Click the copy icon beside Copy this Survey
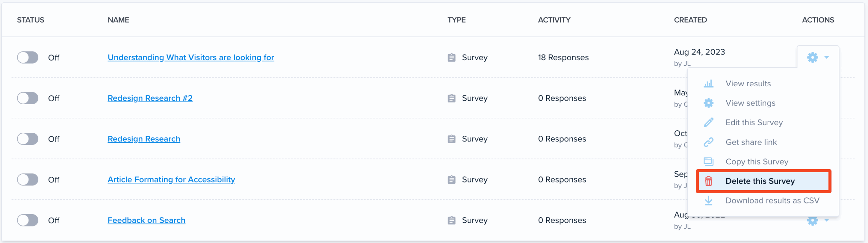 click(708, 161)
